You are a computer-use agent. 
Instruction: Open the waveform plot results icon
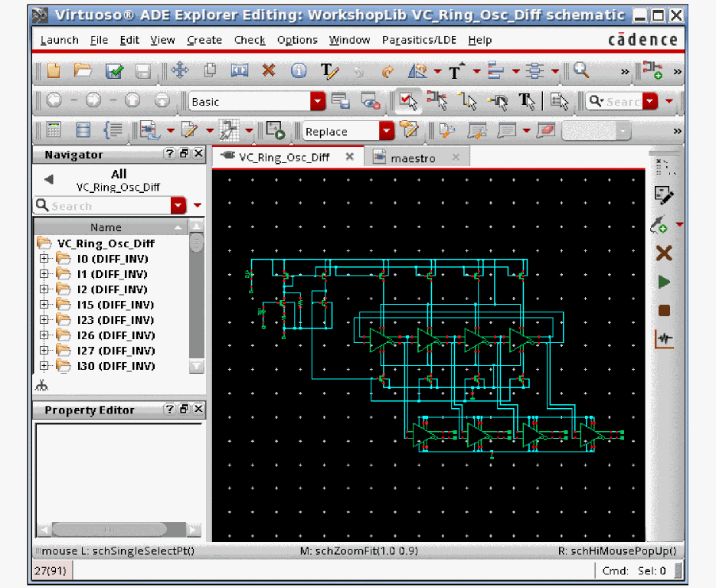664,339
